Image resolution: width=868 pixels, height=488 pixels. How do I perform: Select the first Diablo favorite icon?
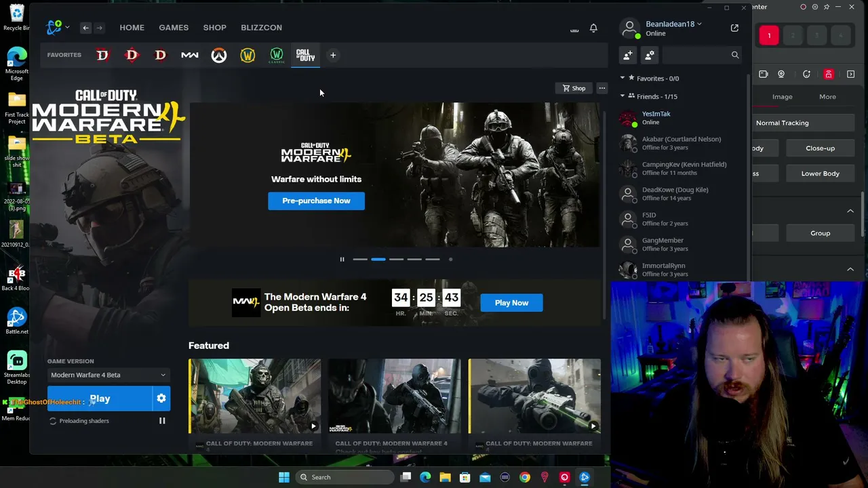(x=102, y=55)
